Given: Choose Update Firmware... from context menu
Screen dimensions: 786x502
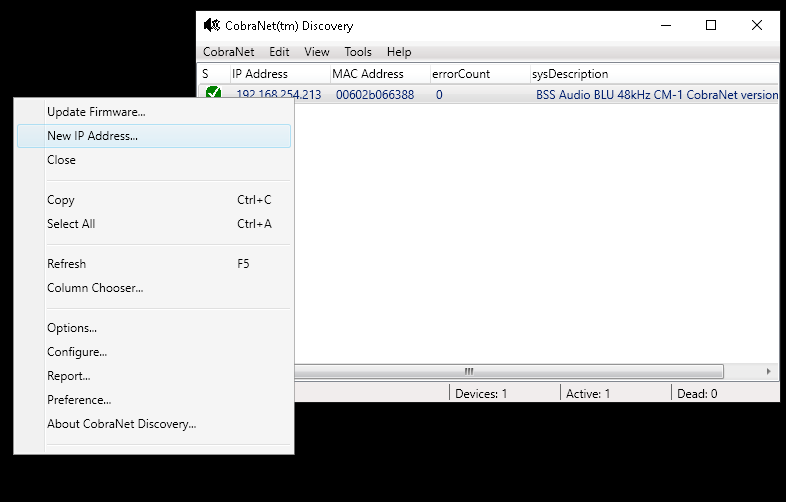Looking at the screenshot, I should click(96, 112).
